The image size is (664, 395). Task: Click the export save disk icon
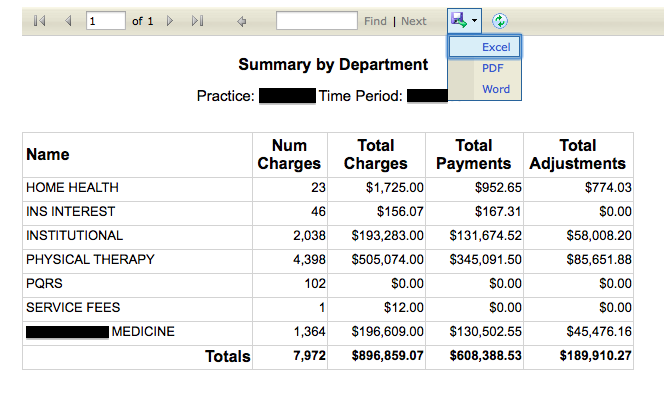(459, 20)
